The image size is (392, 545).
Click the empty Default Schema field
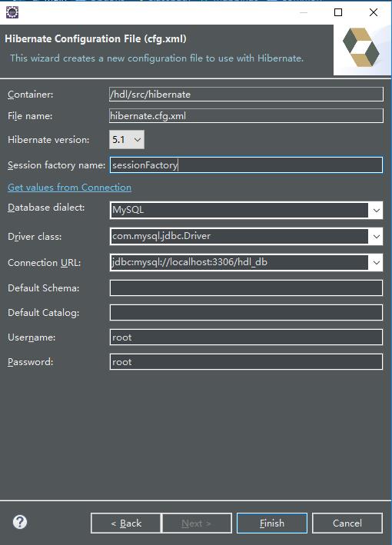246,287
